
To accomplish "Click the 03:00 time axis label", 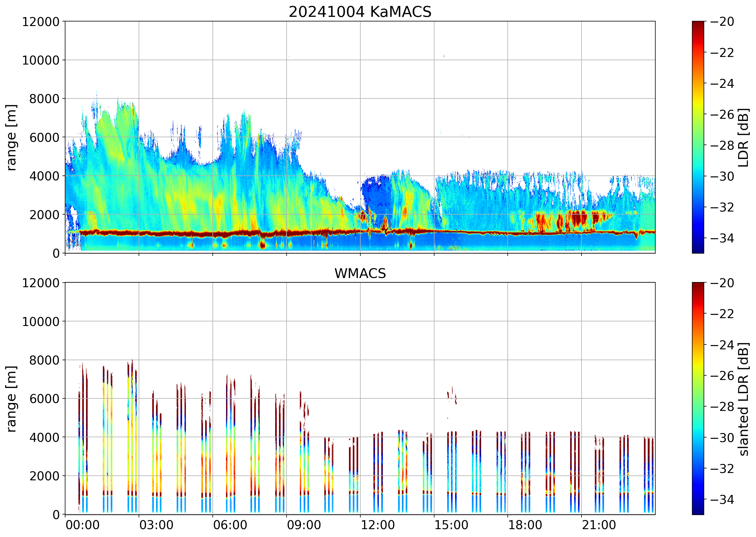I will click(156, 525).
